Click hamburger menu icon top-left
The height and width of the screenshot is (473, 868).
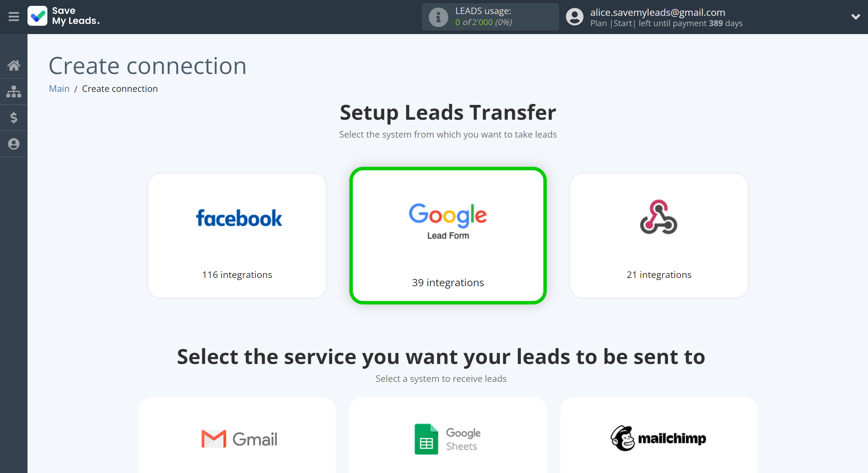click(13, 16)
